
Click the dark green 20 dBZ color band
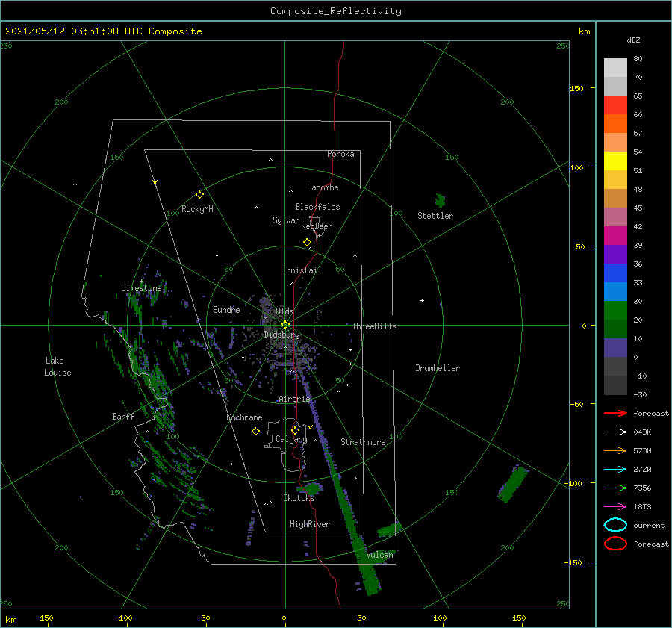[615, 329]
